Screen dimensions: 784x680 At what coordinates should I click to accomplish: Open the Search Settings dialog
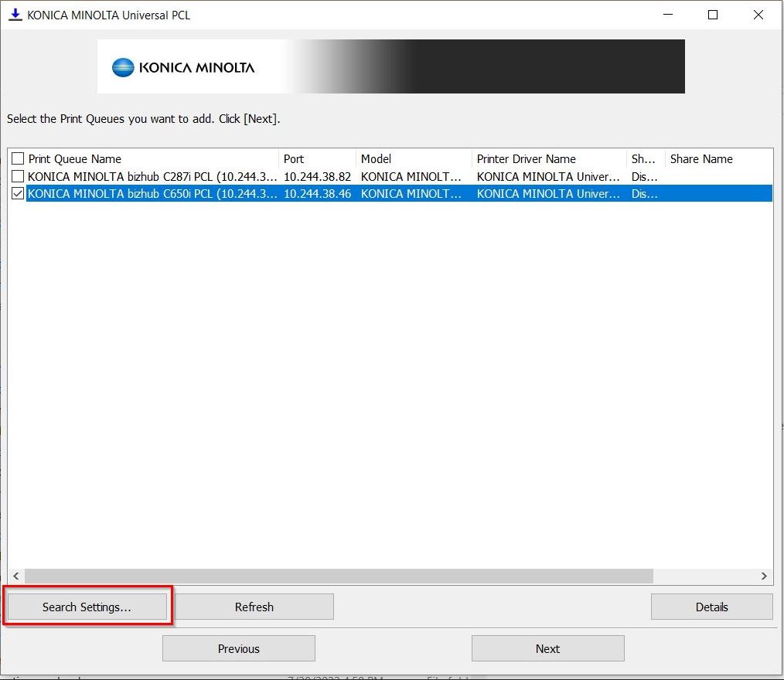[x=87, y=607]
